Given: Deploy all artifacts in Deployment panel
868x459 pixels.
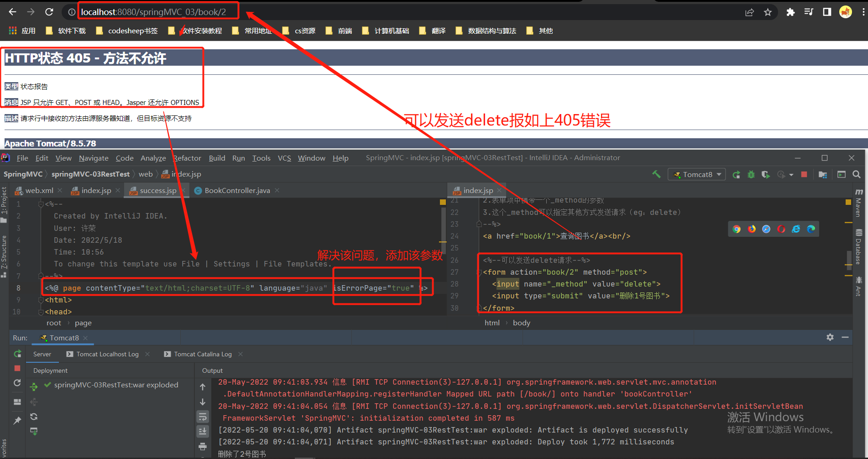Looking at the screenshot, I should [34, 387].
